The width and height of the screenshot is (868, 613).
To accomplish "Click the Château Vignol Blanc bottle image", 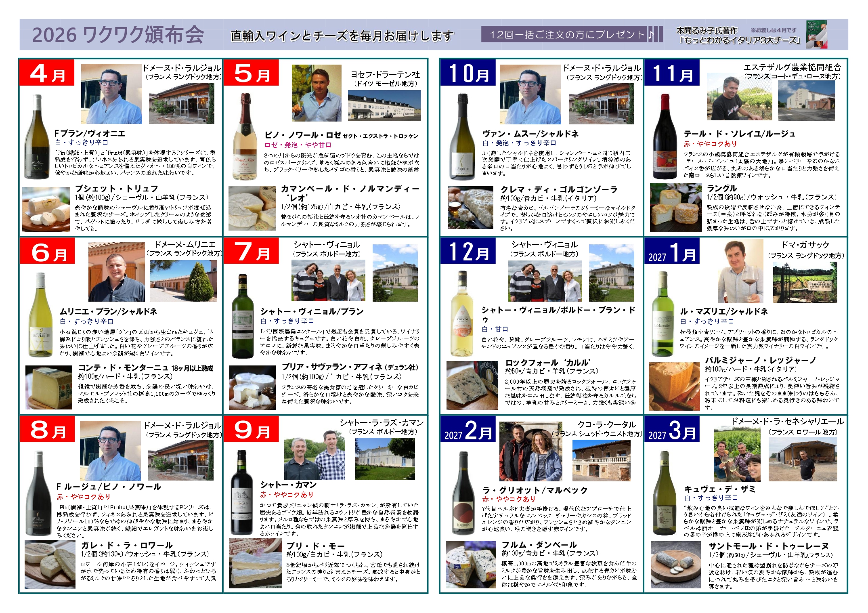I will pos(243,316).
